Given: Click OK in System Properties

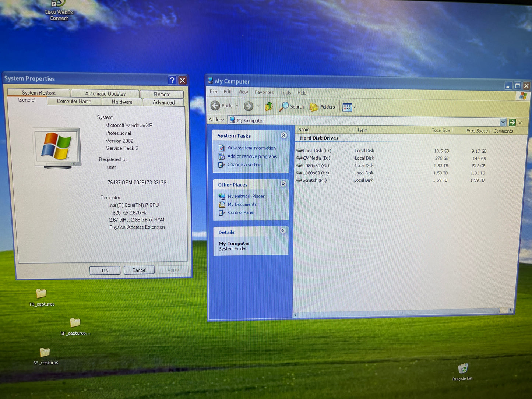Looking at the screenshot, I should (x=105, y=270).
